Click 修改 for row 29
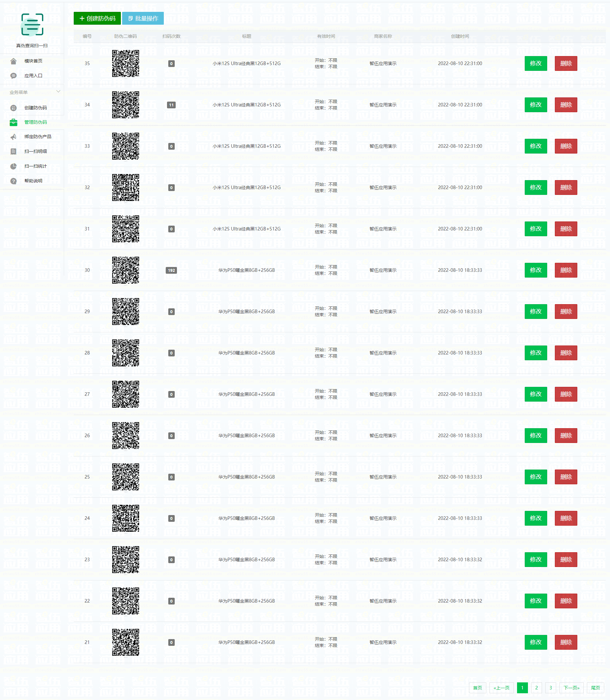The image size is (610, 700). click(x=535, y=311)
